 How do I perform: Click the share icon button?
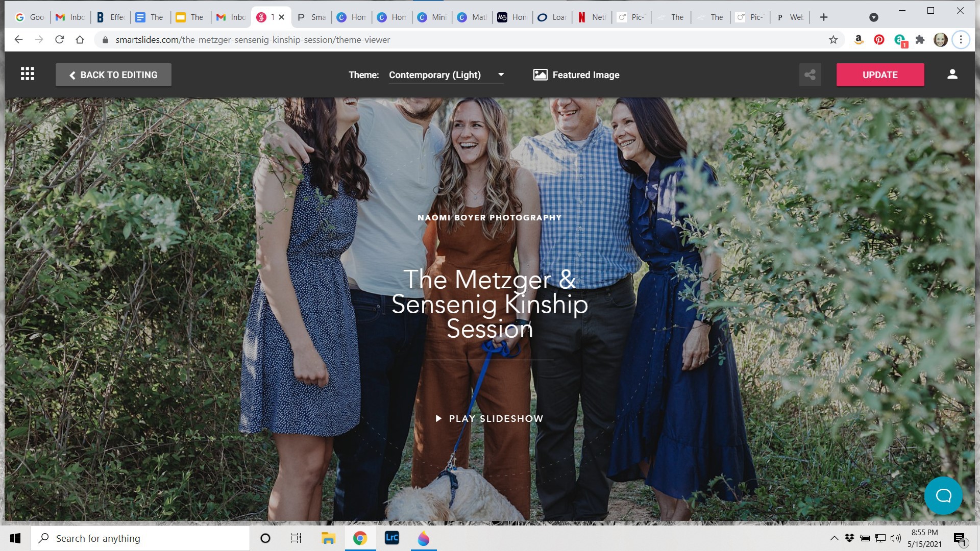point(810,75)
